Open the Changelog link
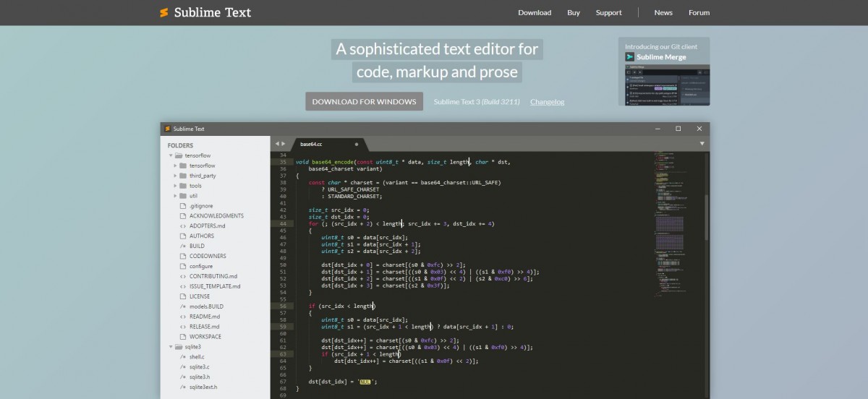Viewport: 868px width, 399px height. 547,102
